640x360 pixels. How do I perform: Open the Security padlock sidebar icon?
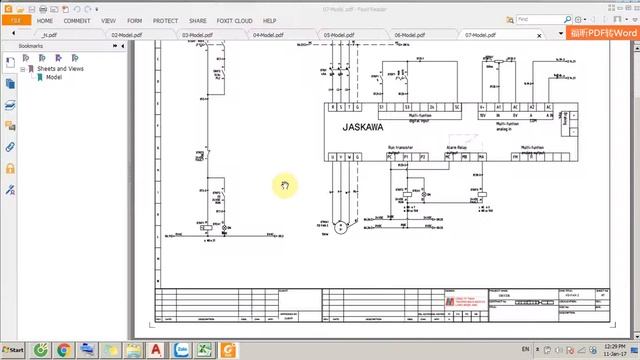(10, 168)
